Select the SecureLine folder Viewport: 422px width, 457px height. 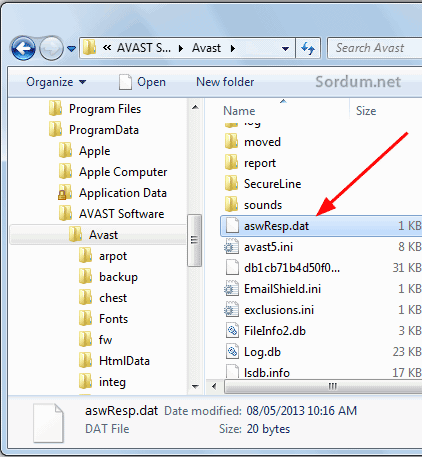coord(272,184)
